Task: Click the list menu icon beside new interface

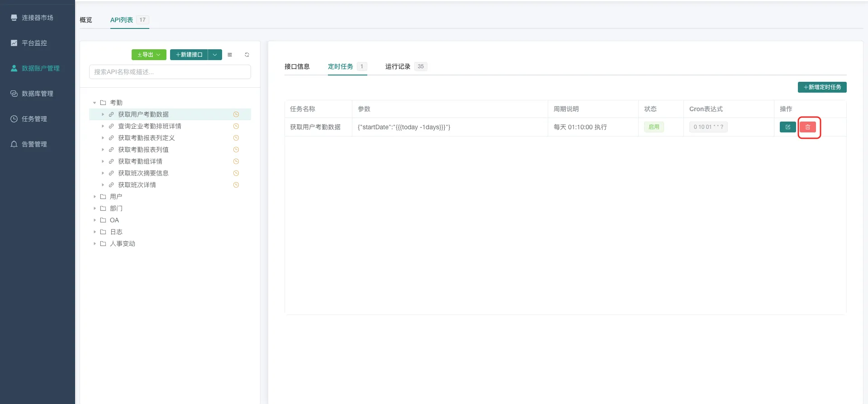Action: (x=230, y=55)
